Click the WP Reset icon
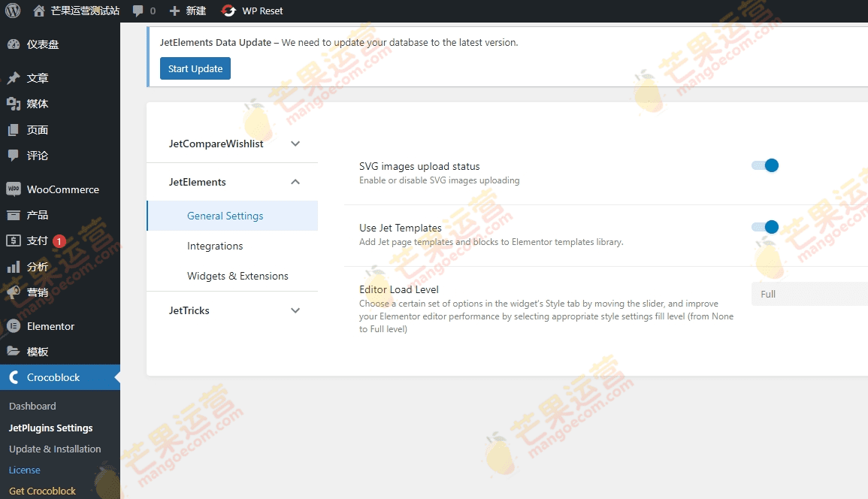The image size is (868, 499). coord(228,11)
